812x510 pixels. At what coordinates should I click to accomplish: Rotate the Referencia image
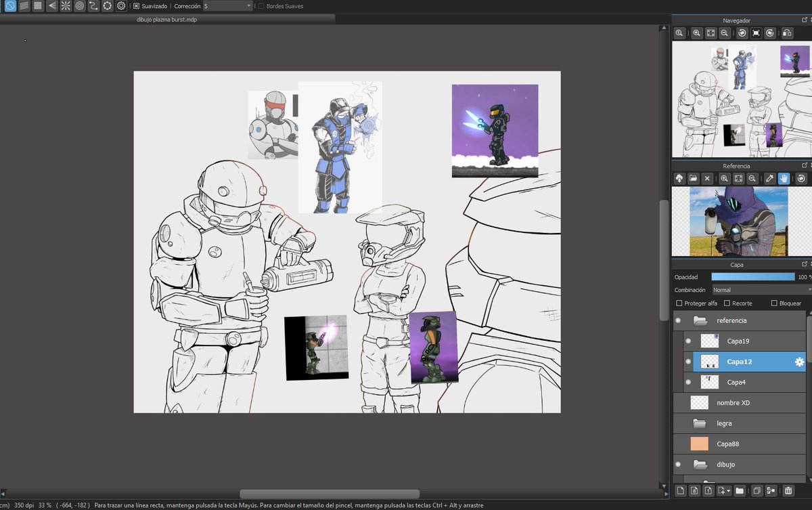pos(801,178)
